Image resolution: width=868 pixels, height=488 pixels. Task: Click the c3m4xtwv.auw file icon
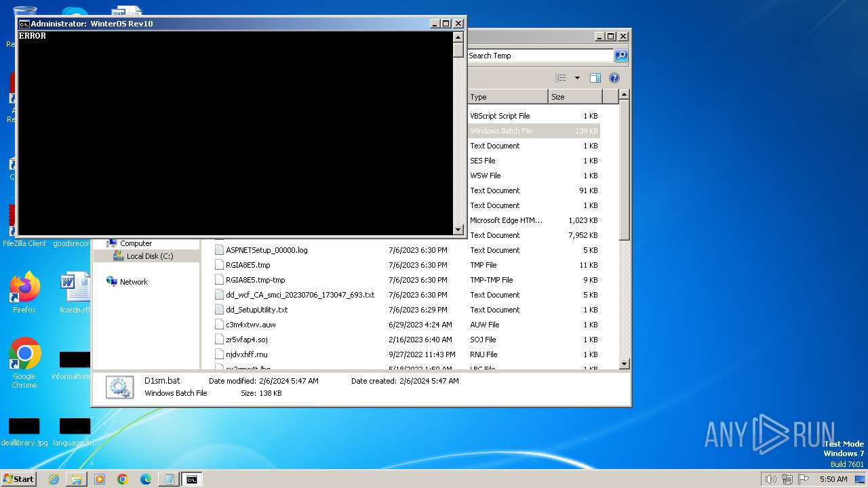pyautogui.click(x=219, y=325)
